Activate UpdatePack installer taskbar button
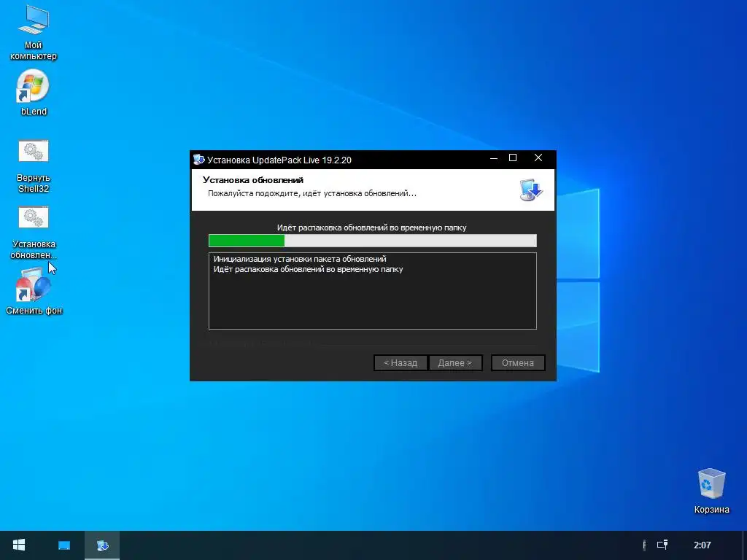The width and height of the screenshot is (747, 560). (x=102, y=545)
